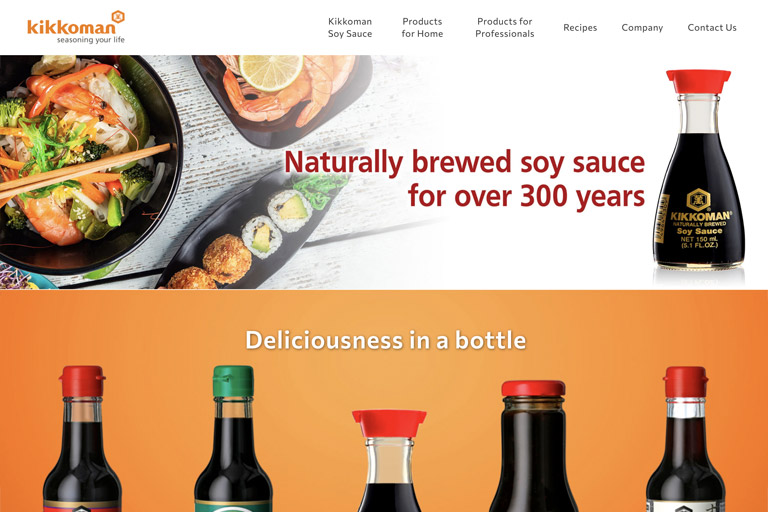Select the green-capped soy sauce bottle

coord(234,439)
